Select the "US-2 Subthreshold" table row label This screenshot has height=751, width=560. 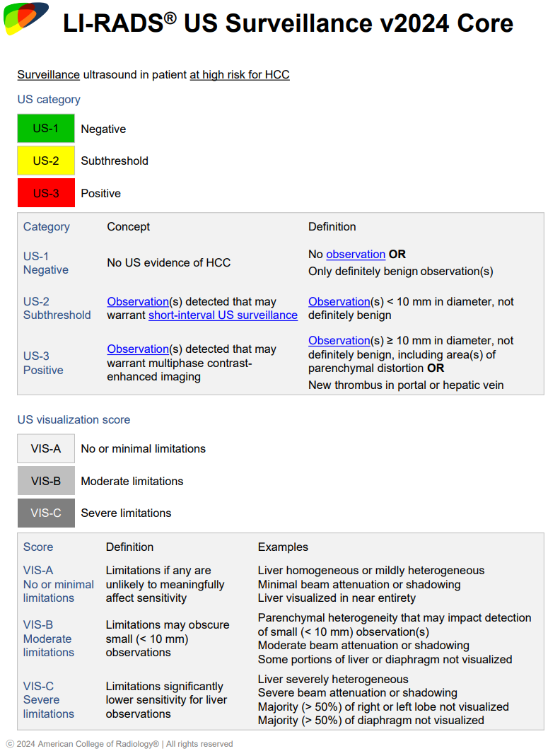click(x=57, y=308)
